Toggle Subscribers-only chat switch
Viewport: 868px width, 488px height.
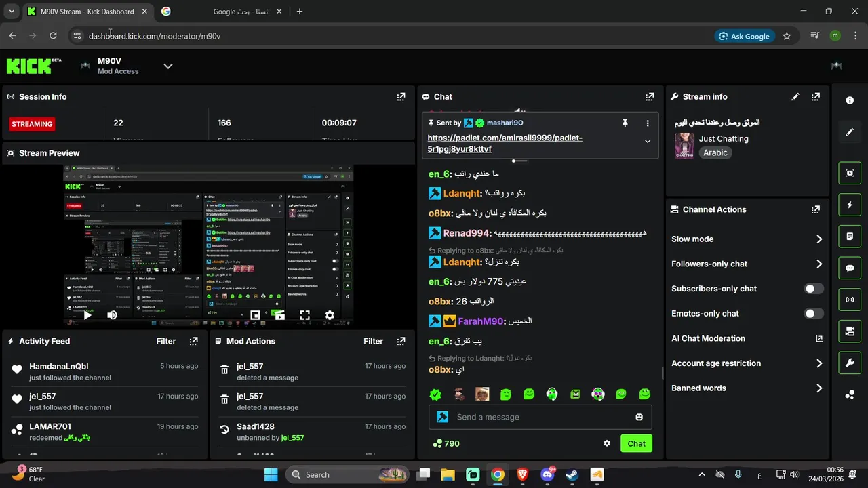(814, 289)
